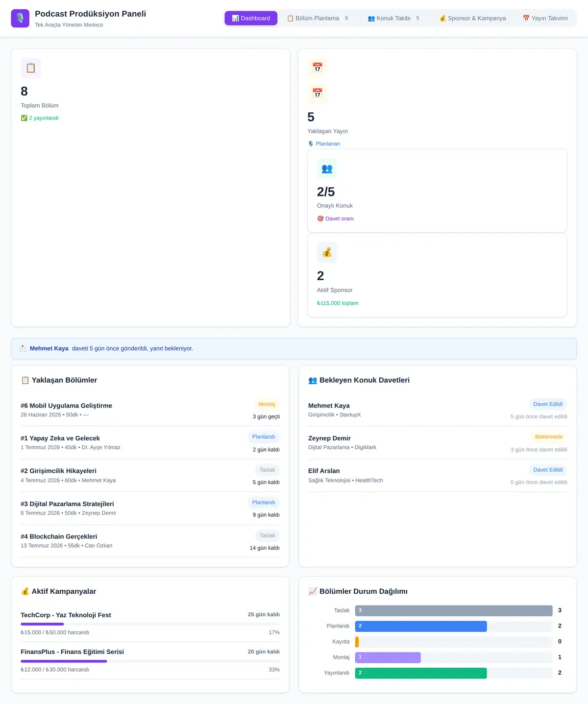Click the blue Planlandı bar in the chart
Screen dimensions: 588x704
click(421, 626)
